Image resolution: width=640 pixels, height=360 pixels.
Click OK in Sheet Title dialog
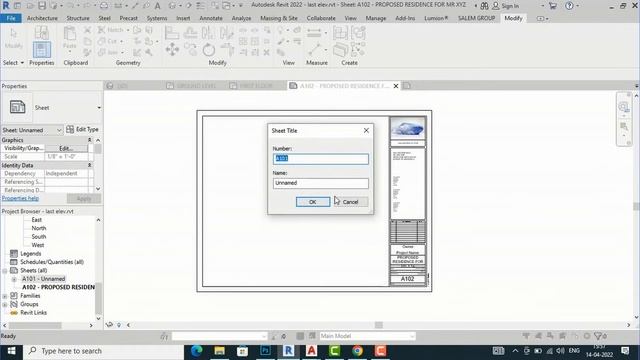313,202
